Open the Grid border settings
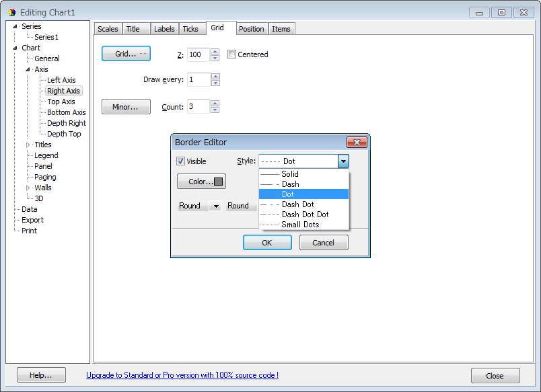 (x=126, y=54)
